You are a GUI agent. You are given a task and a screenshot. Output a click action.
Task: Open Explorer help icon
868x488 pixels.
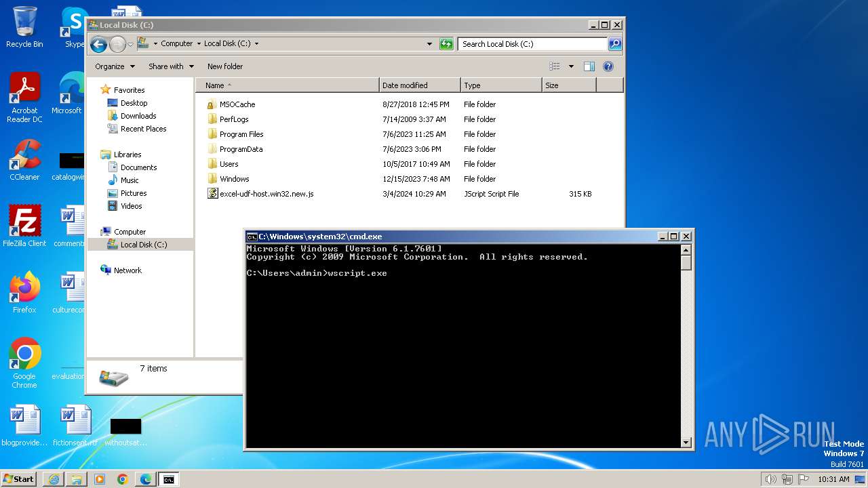pos(608,66)
